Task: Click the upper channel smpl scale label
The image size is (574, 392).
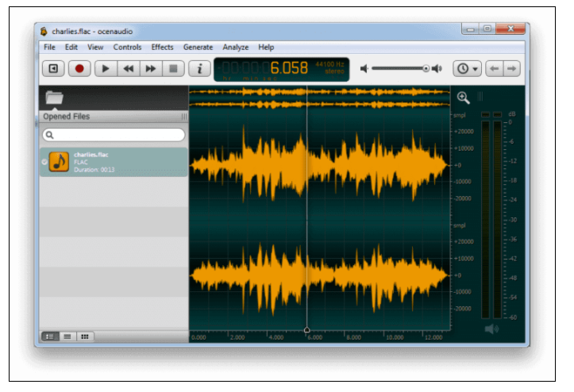Action: (x=460, y=115)
